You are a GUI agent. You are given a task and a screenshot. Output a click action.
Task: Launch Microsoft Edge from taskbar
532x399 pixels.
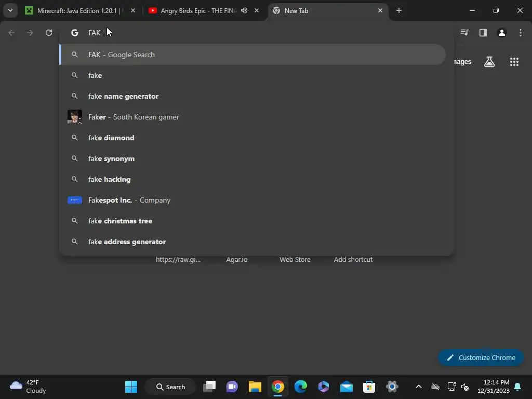(x=301, y=387)
